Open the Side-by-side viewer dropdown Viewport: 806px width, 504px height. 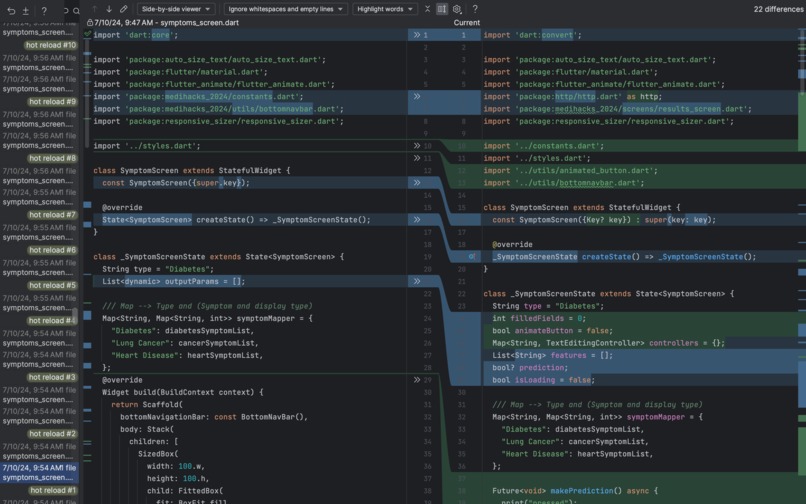click(x=176, y=9)
